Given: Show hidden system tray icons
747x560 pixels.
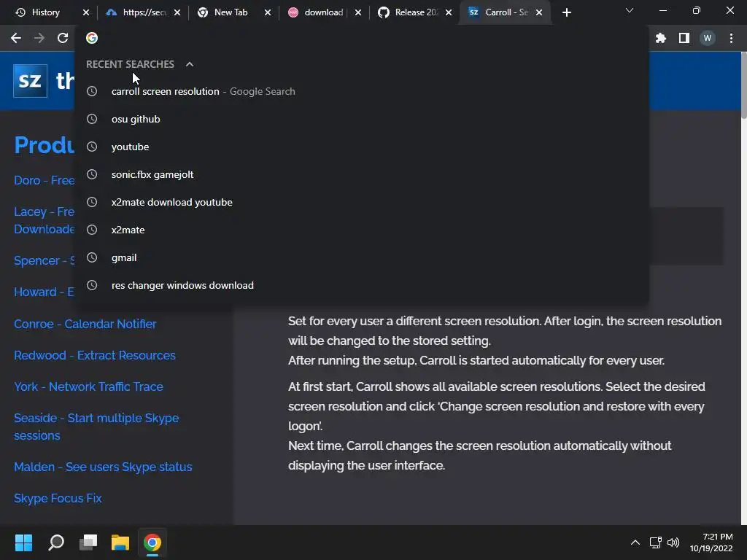Looking at the screenshot, I should tap(635, 542).
